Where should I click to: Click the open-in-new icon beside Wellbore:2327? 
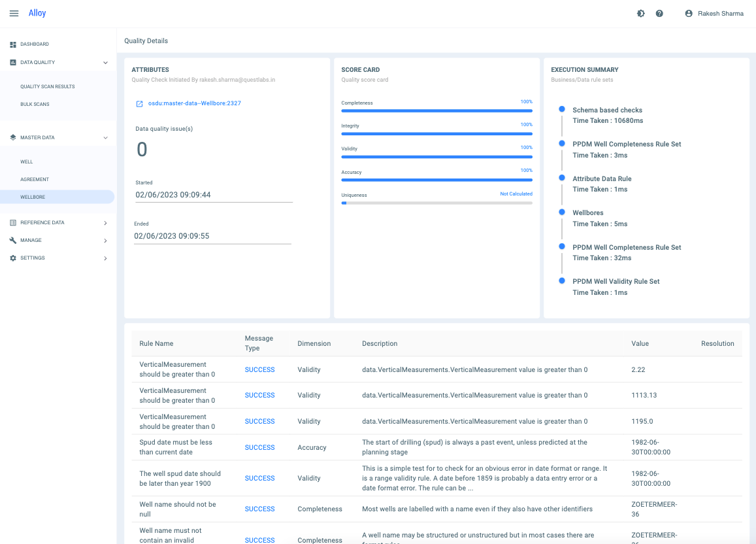coord(139,104)
